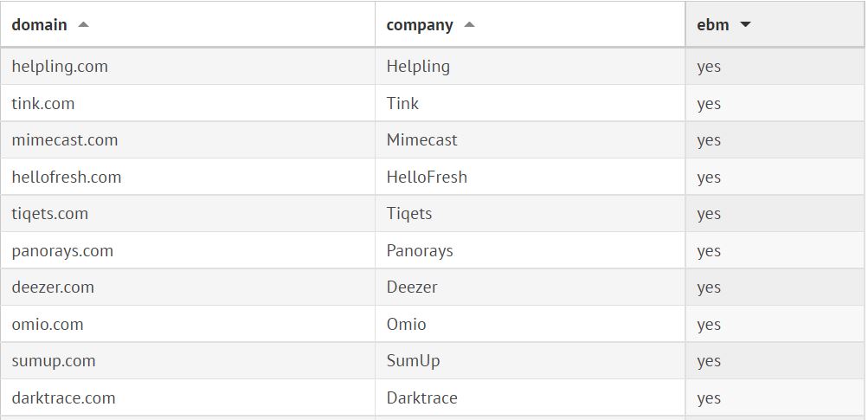
Task: Click the domain column sort arrow
Action: pyautogui.click(x=83, y=25)
